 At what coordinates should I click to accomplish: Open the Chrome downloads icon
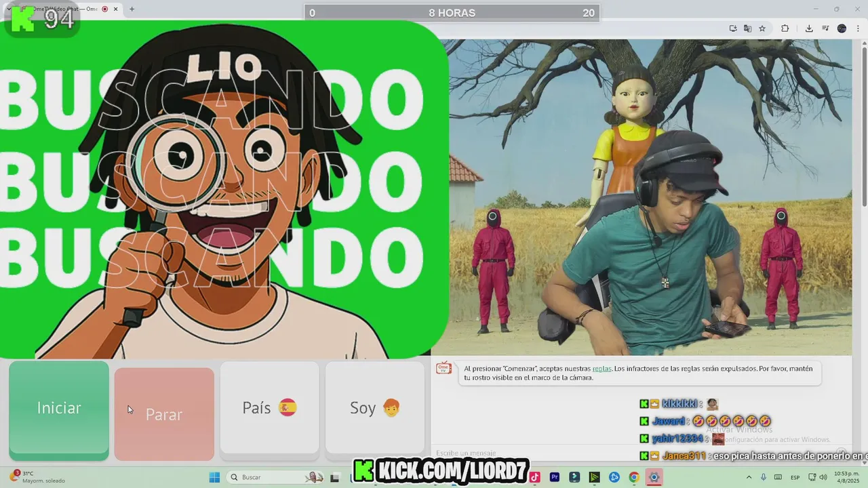tap(809, 28)
